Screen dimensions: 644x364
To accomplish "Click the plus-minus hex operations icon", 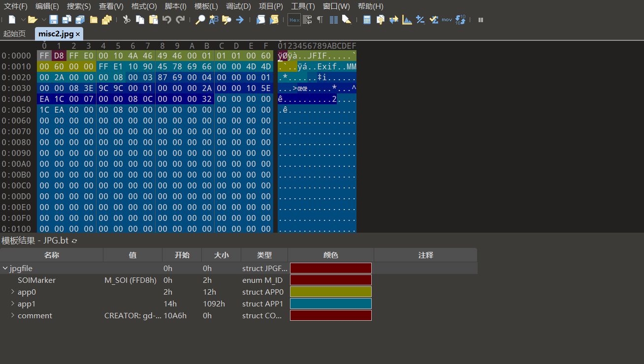I will (420, 20).
